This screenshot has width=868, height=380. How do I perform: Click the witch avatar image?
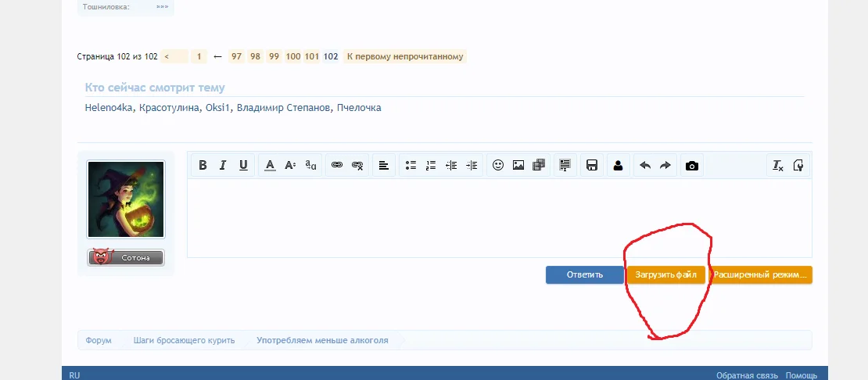[126, 199]
